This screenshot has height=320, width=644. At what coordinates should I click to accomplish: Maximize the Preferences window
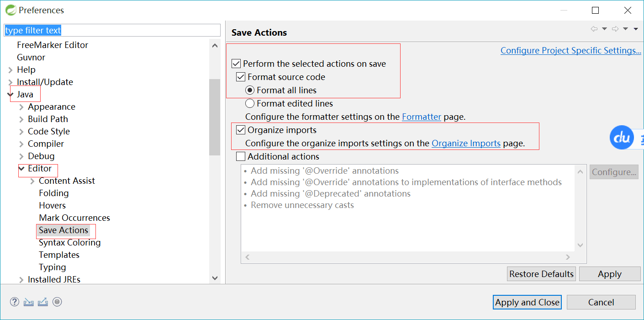pos(595,10)
